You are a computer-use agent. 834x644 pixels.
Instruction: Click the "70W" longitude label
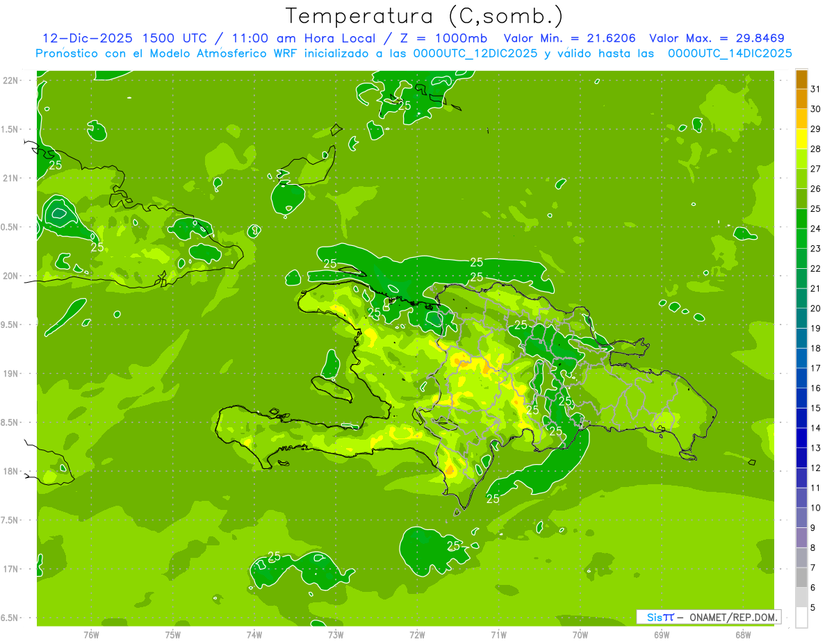(580, 635)
